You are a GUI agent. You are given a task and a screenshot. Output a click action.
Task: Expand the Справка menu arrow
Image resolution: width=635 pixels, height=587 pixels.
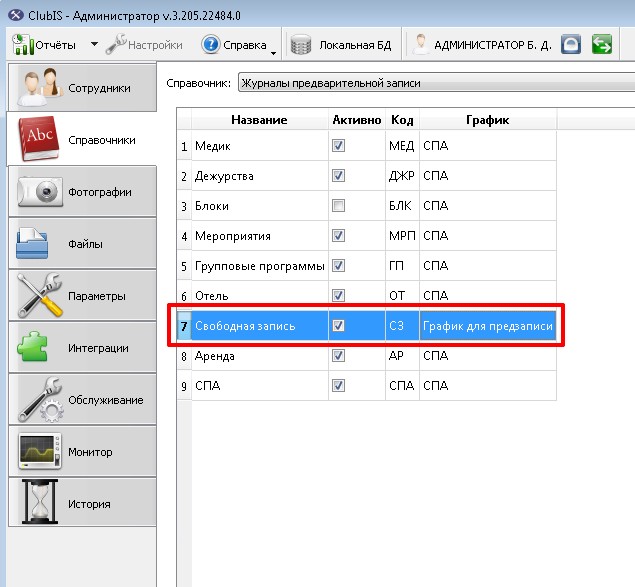click(273, 53)
